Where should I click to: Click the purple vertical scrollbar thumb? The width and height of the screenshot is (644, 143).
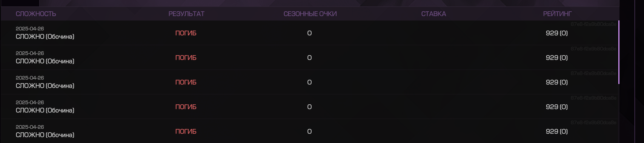619,52
